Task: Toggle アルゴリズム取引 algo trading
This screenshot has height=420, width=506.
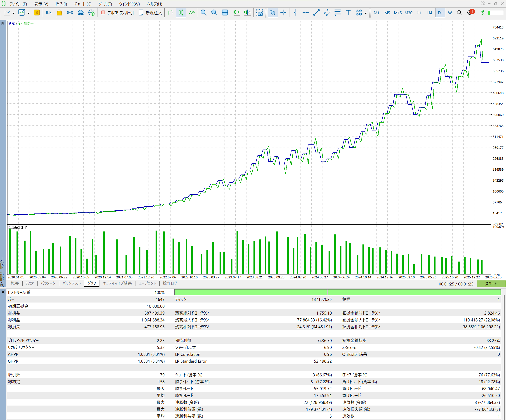Action: coord(117,13)
